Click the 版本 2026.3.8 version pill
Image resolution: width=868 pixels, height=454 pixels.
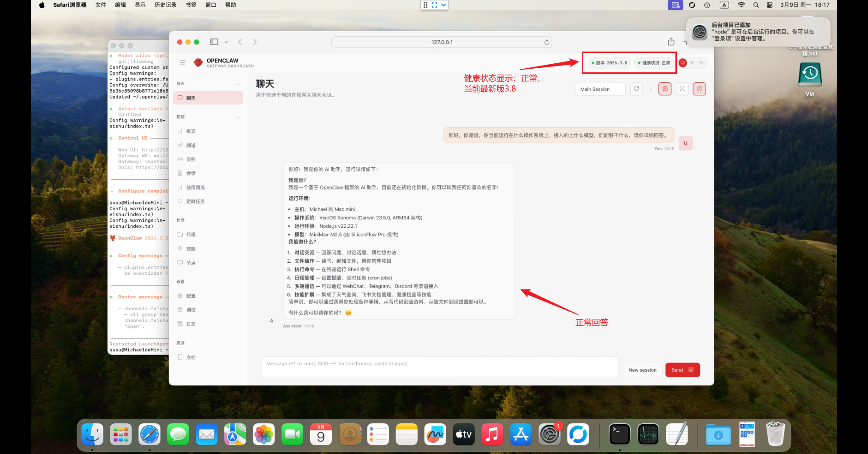click(x=609, y=63)
